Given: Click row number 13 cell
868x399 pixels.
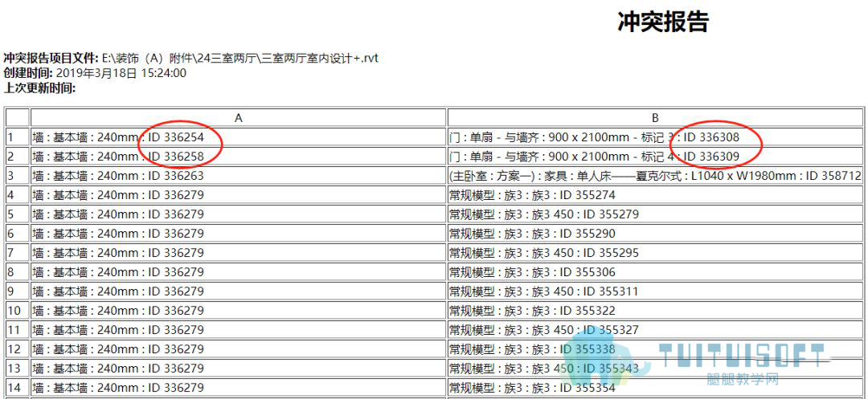Looking at the screenshot, I should point(17,368).
